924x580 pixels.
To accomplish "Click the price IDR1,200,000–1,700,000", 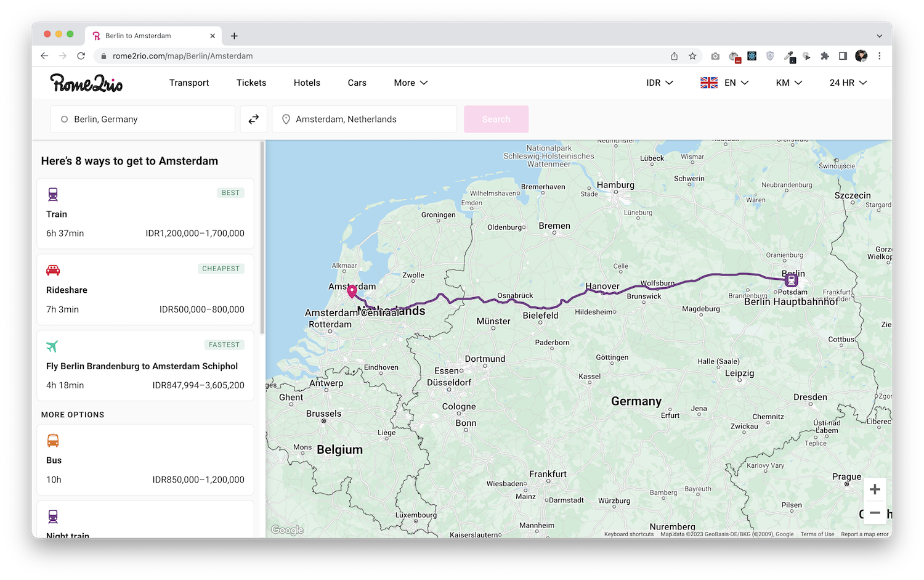I will click(x=195, y=234).
